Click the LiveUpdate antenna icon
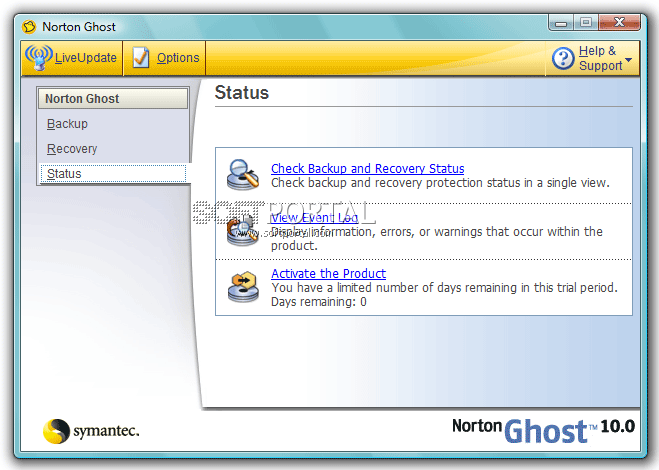The width and height of the screenshot is (659, 470). 39,57
